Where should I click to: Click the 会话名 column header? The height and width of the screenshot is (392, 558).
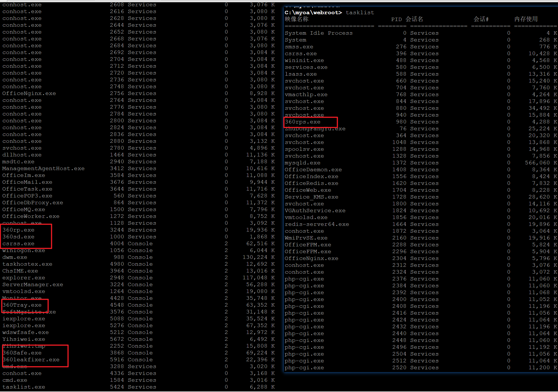click(414, 19)
